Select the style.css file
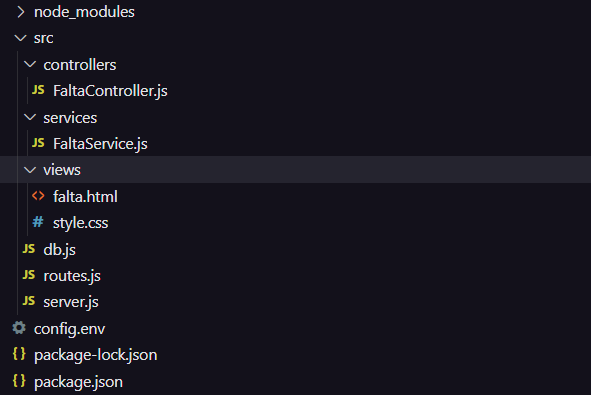591x395 pixels. 80,223
